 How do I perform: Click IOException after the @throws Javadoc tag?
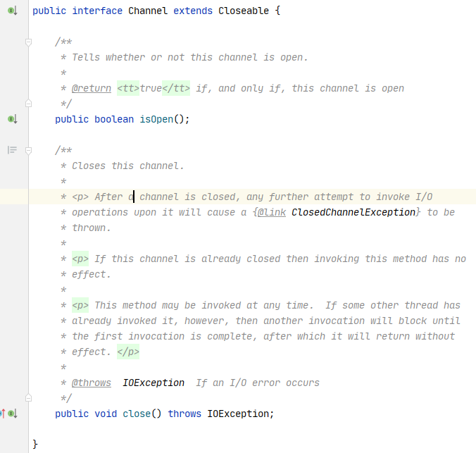click(x=154, y=383)
